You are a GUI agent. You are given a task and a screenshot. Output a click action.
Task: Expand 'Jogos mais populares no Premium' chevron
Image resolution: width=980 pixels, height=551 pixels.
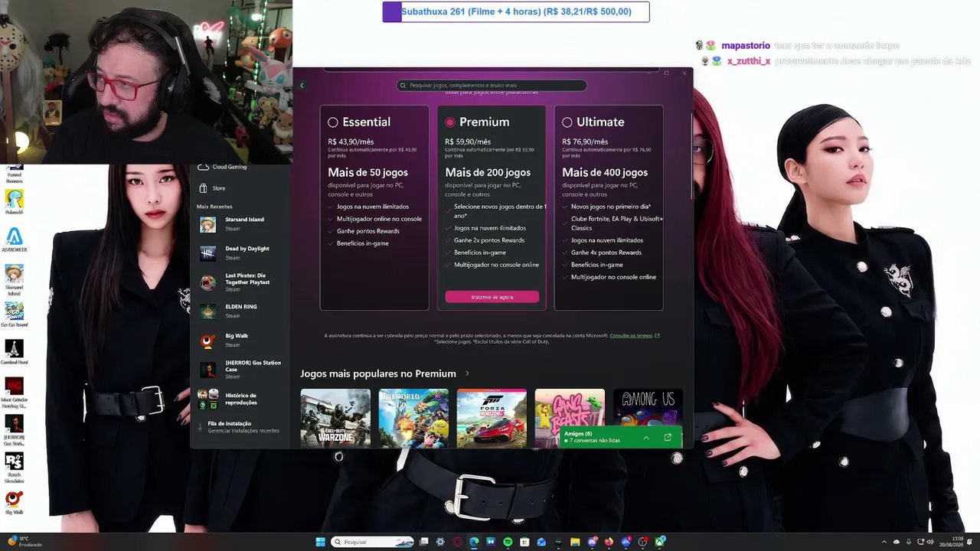point(467,373)
